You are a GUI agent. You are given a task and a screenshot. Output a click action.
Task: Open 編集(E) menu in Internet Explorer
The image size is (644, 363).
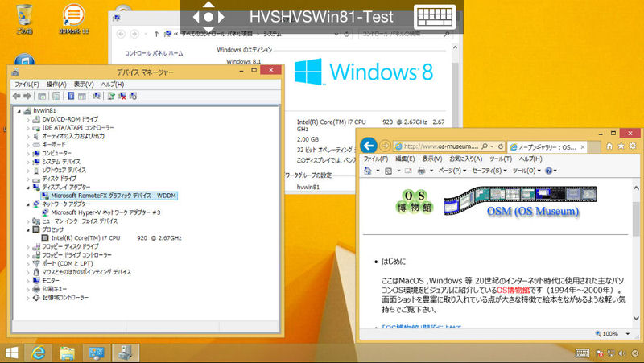click(x=405, y=159)
